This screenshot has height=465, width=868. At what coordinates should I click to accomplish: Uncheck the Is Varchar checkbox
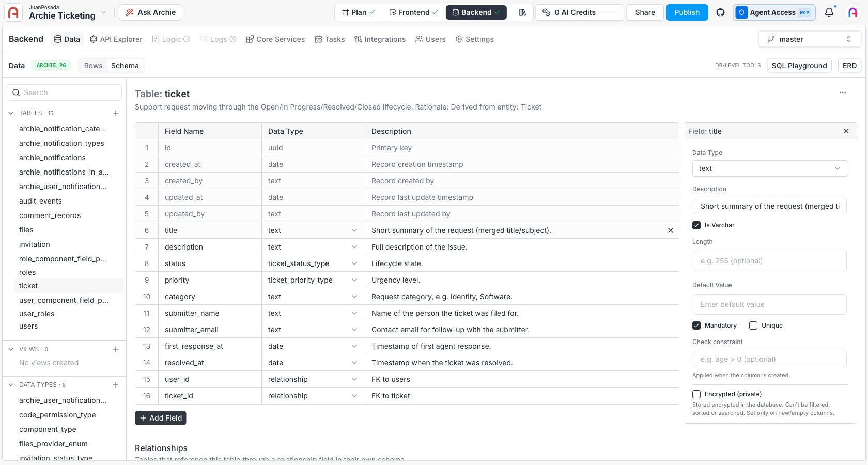click(x=696, y=225)
